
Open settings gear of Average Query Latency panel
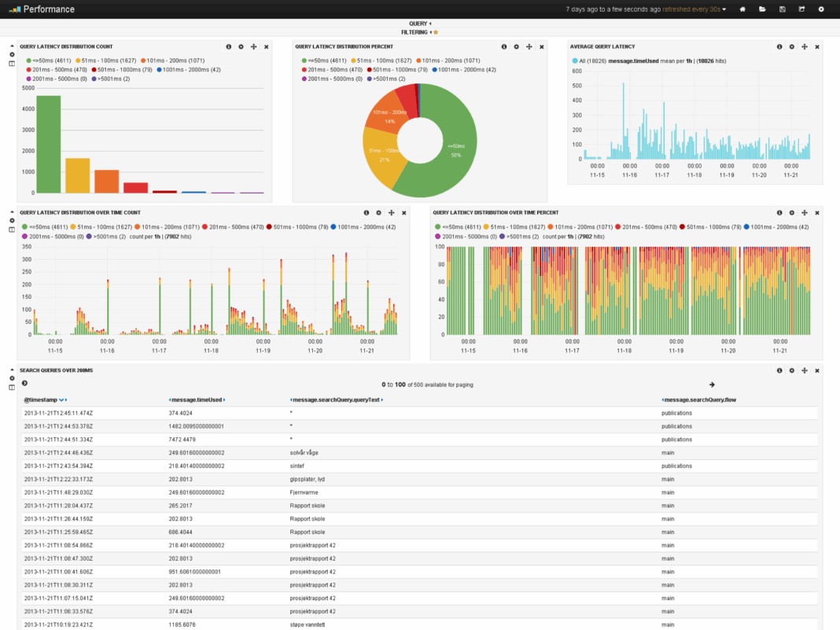pyautogui.click(x=792, y=47)
